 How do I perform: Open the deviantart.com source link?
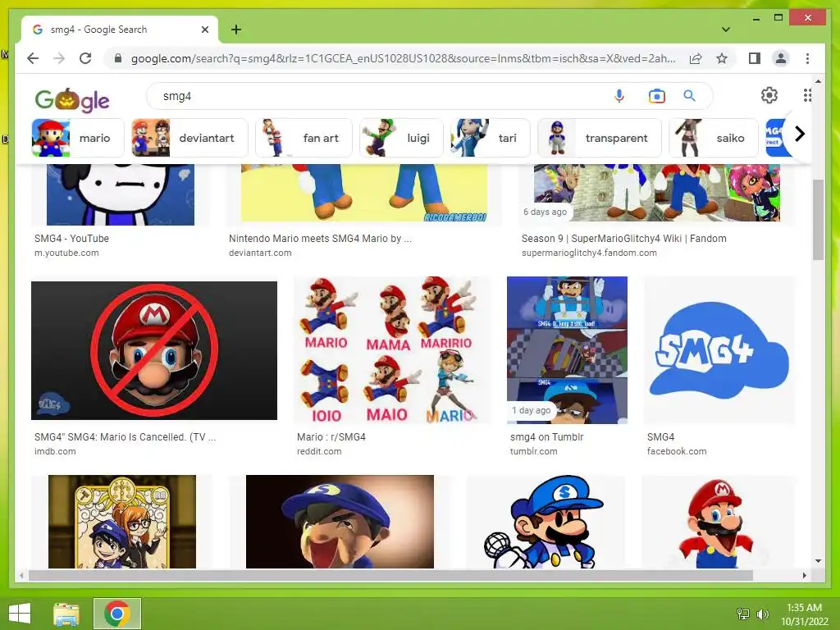tap(260, 253)
